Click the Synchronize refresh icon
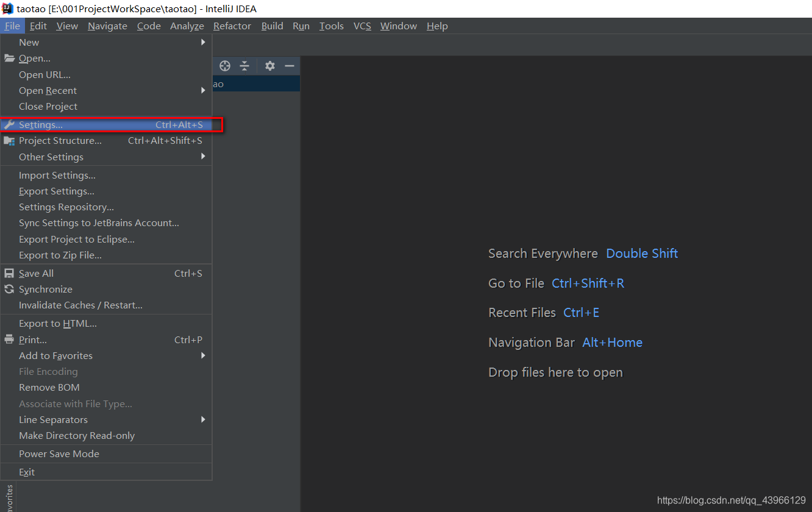 [x=9, y=289]
